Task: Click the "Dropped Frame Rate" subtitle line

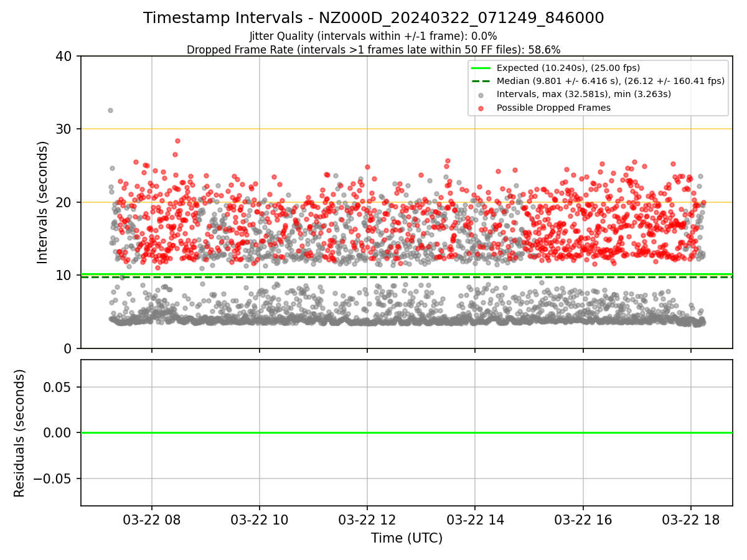Action: tap(374, 50)
